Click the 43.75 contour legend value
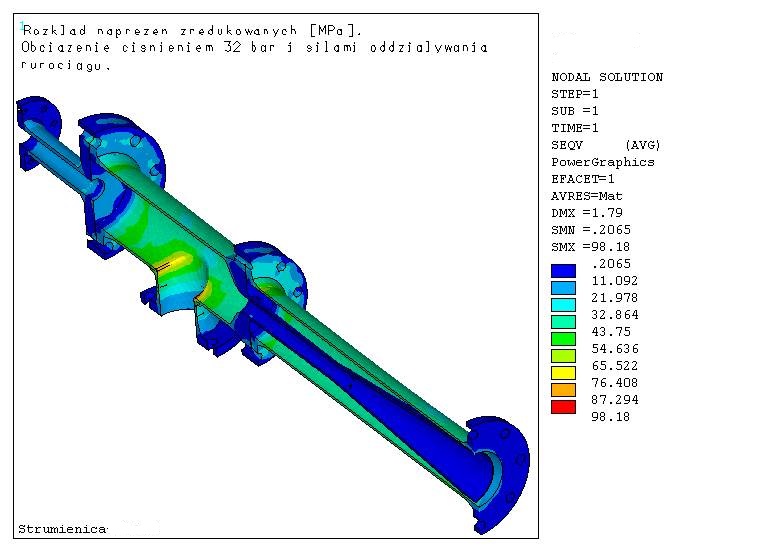Image resolution: width=764 pixels, height=552 pixels. [x=615, y=332]
